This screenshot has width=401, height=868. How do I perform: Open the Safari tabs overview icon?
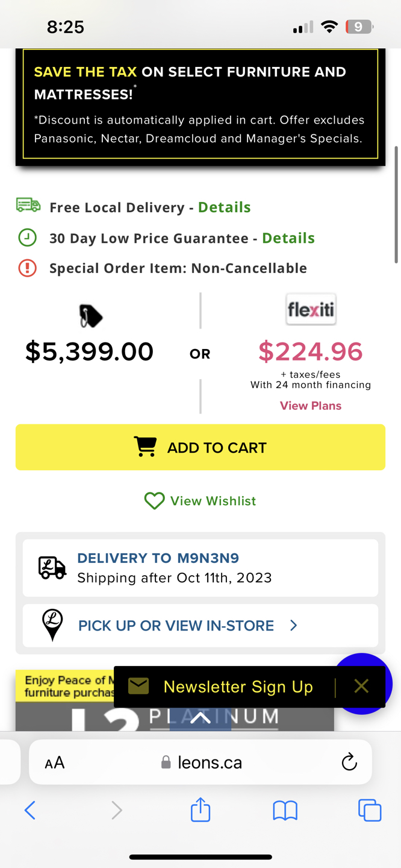pos(369,810)
